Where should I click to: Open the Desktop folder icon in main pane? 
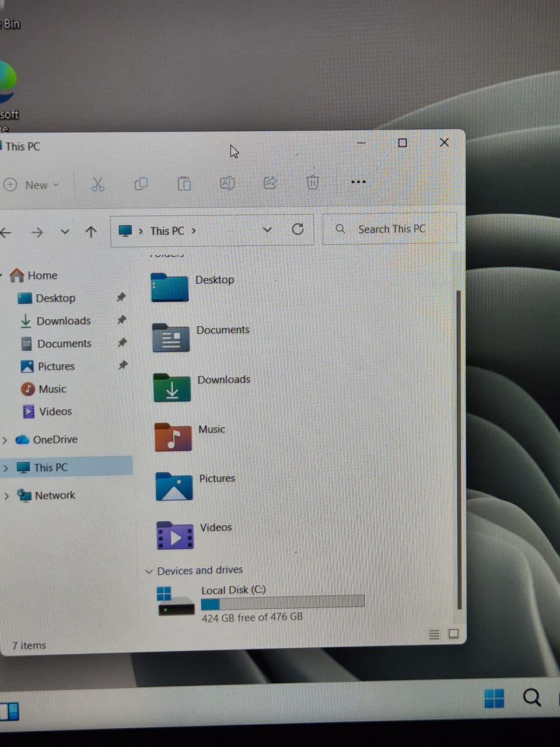[x=169, y=287]
